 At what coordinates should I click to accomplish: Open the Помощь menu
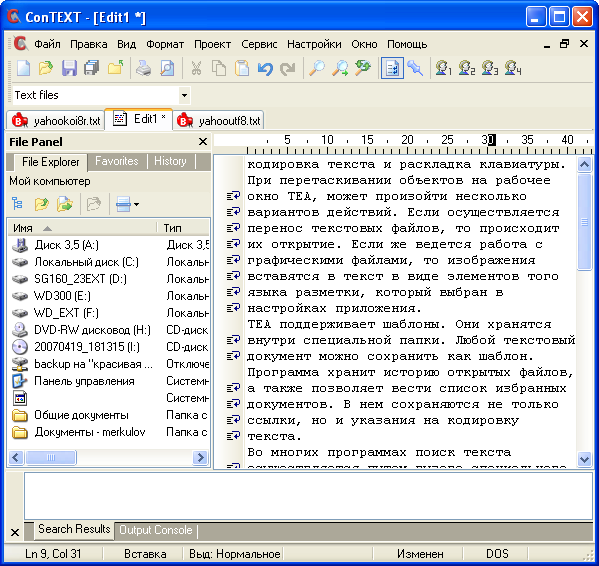coord(407,44)
